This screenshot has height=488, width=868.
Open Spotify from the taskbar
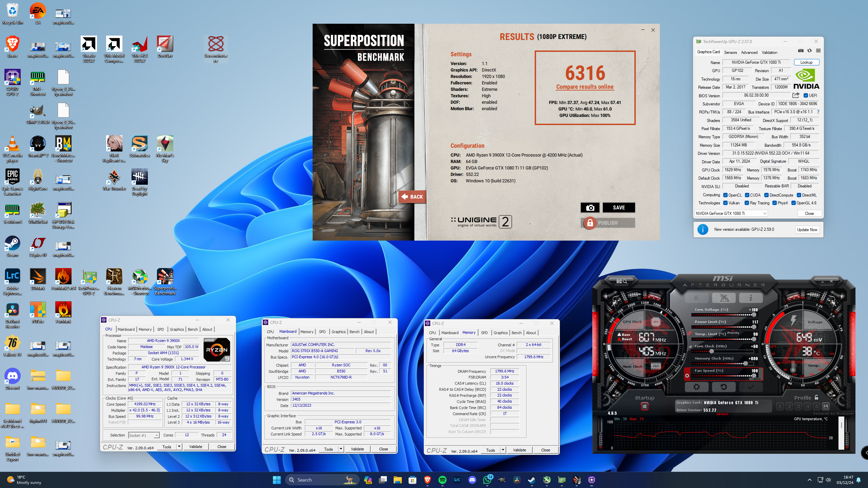(x=442, y=480)
